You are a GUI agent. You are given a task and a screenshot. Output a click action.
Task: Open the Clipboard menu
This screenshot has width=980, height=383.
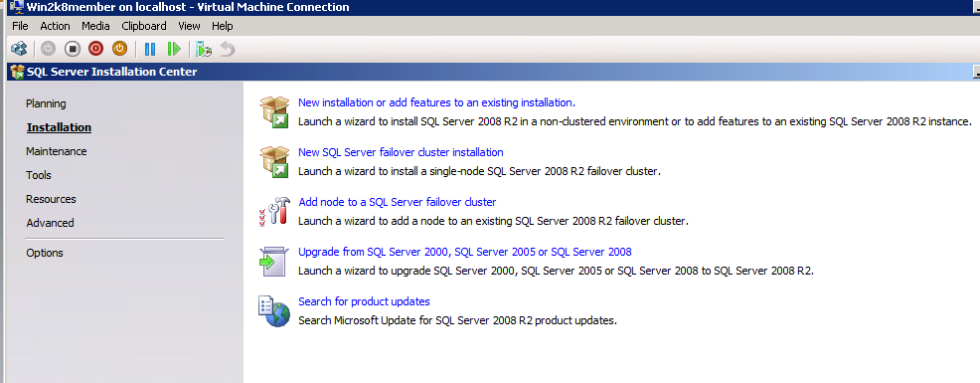coord(144,26)
